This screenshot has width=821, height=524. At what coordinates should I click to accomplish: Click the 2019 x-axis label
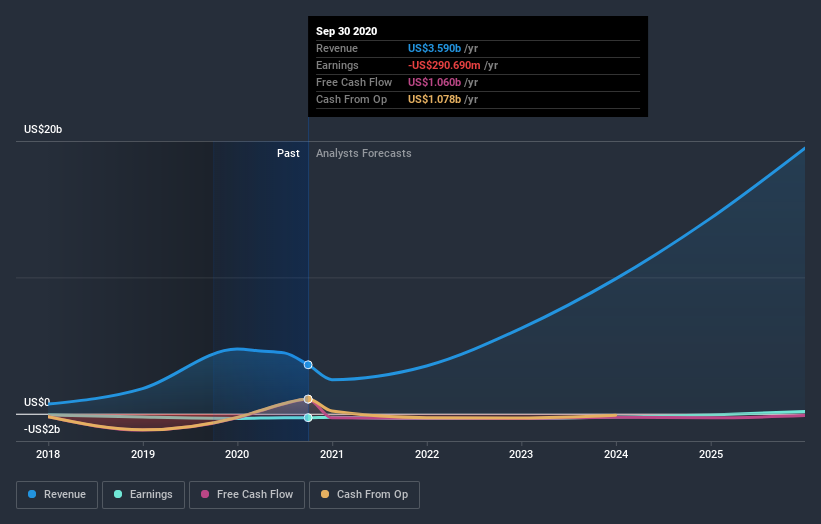tap(143, 454)
